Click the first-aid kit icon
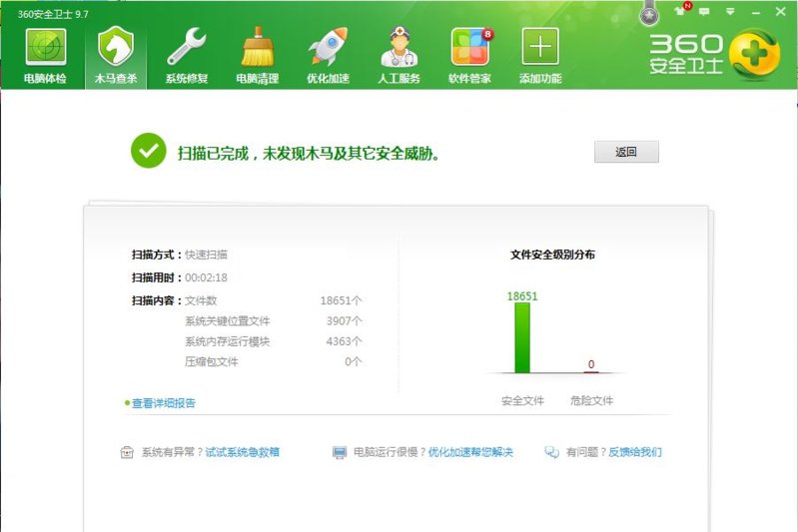 tap(127, 452)
